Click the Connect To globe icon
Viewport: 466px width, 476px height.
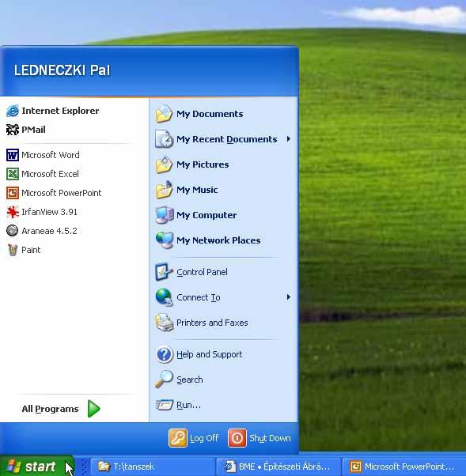(164, 297)
